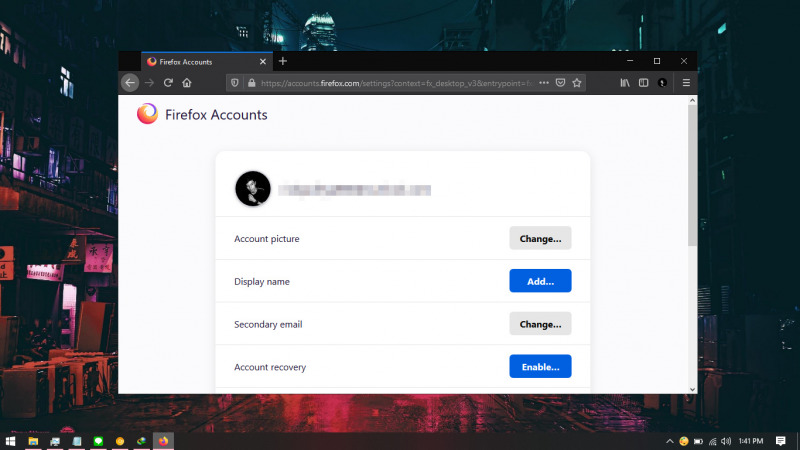Screen dimensions: 800x450
Task: Click the Firefox Accounts page logo
Action: coord(147,114)
